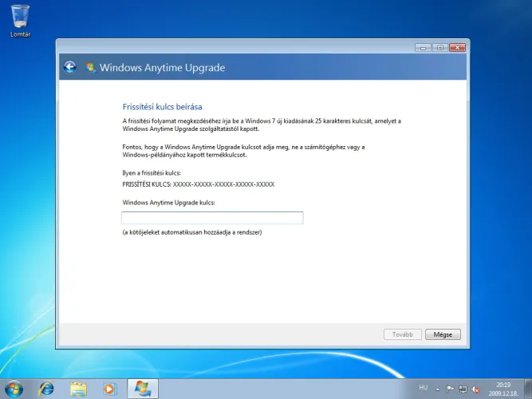This screenshot has width=532, height=399.
Task: Click the text Ilyen a frissítési kulcs:
Action: pos(152,173)
